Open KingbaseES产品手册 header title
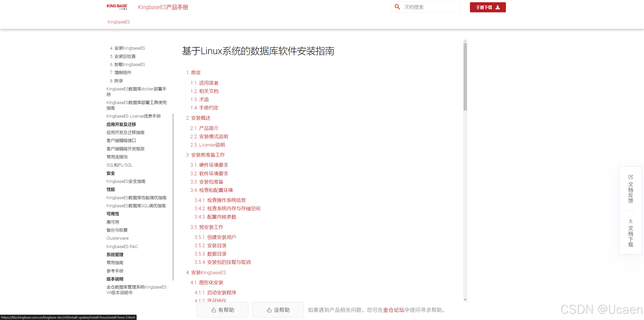Image resolution: width=644 pixels, height=320 pixels. coord(163,7)
